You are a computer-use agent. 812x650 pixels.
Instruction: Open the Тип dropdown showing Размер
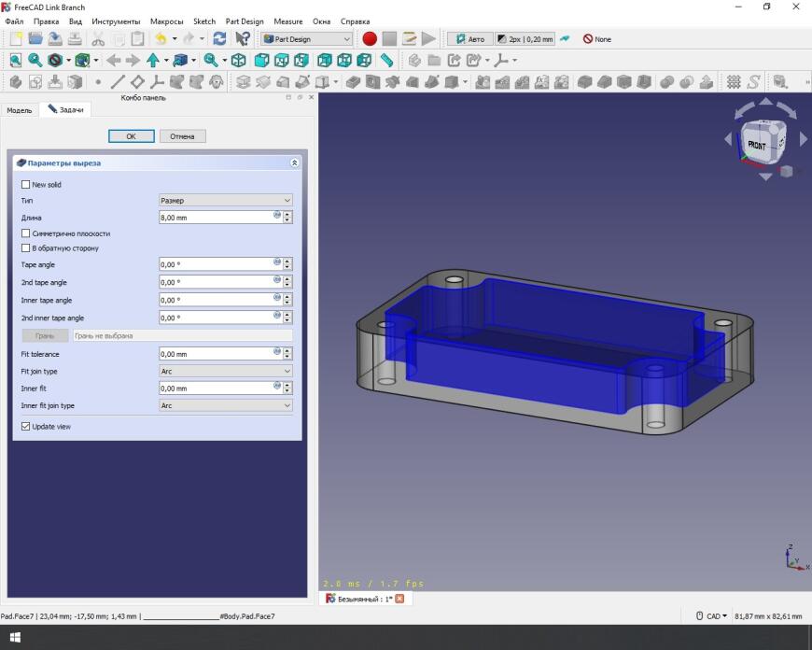click(x=226, y=200)
